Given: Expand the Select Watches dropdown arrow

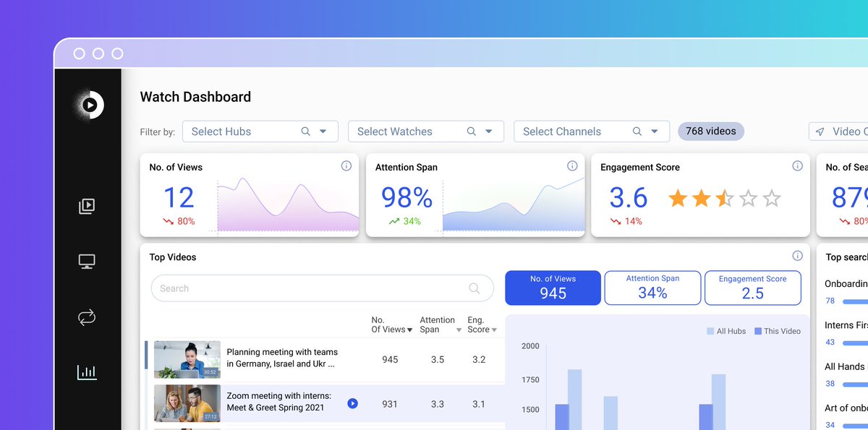Looking at the screenshot, I should click(x=489, y=132).
